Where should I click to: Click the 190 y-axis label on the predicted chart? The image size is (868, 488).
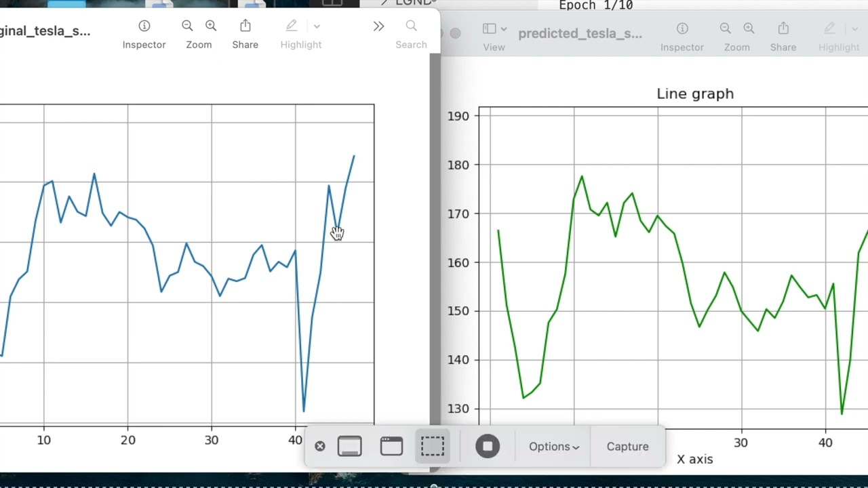pyautogui.click(x=458, y=116)
